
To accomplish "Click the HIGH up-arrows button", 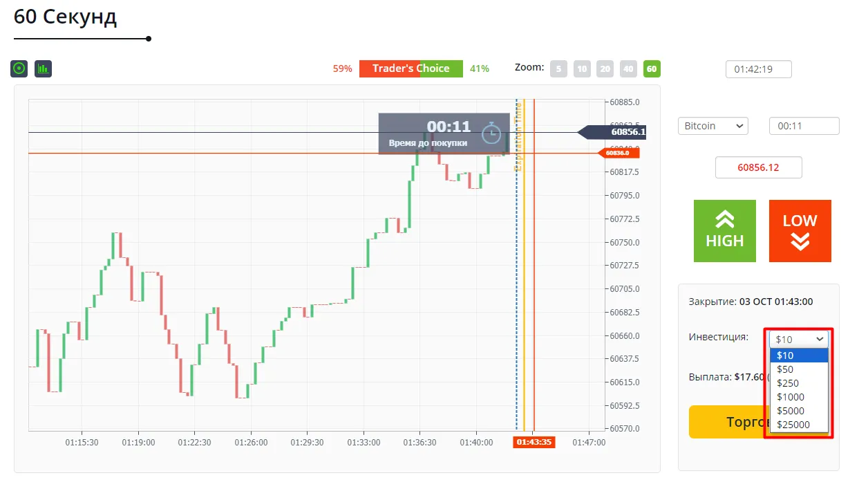I will (725, 231).
